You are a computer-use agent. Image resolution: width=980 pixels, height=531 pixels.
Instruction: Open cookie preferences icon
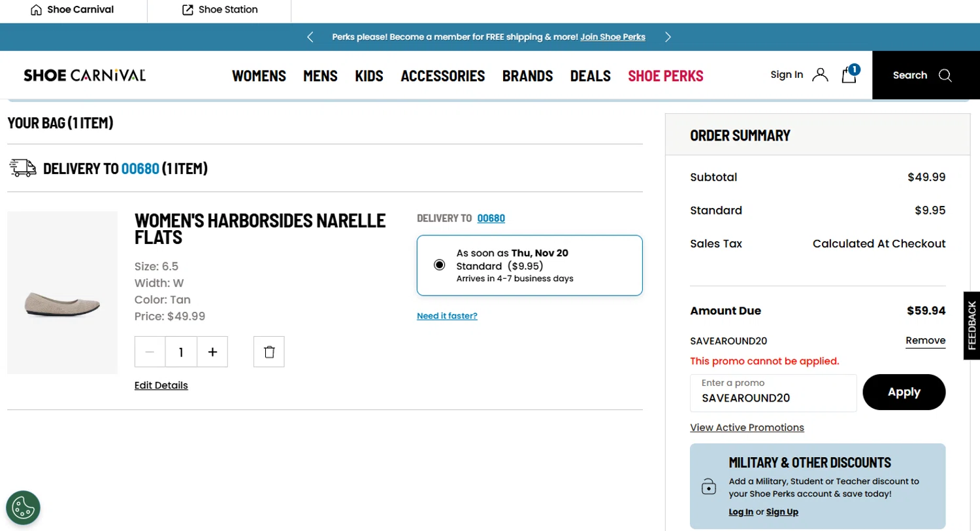coord(23,507)
